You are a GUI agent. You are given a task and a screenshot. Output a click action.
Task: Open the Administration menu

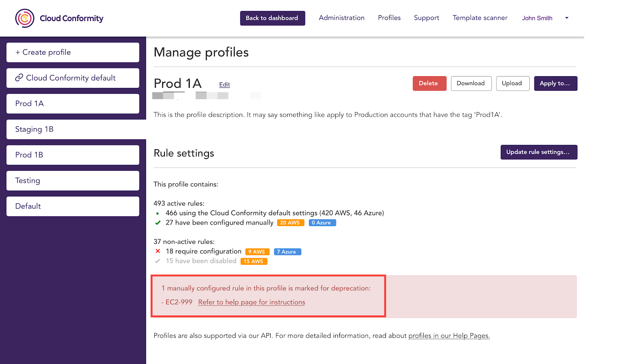pyautogui.click(x=341, y=18)
